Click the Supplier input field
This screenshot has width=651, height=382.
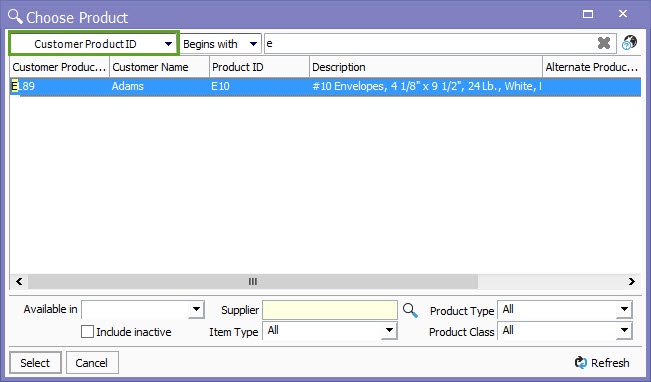click(330, 310)
